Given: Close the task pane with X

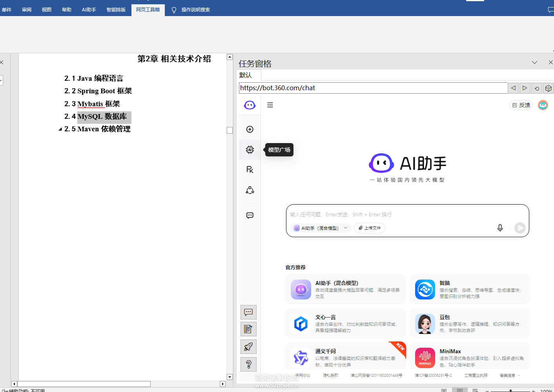Looking at the screenshot, I should [x=550, y=63].
